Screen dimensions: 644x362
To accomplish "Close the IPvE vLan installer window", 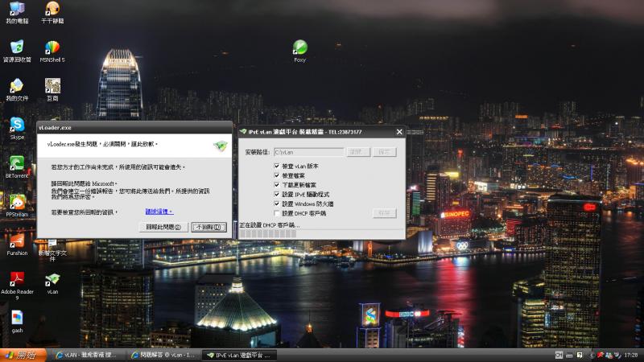I will click(x=399, y=132).
